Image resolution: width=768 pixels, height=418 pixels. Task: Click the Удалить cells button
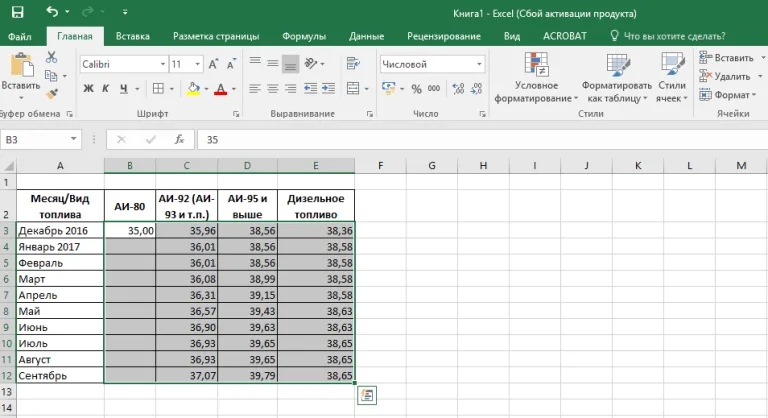[725, 76]
